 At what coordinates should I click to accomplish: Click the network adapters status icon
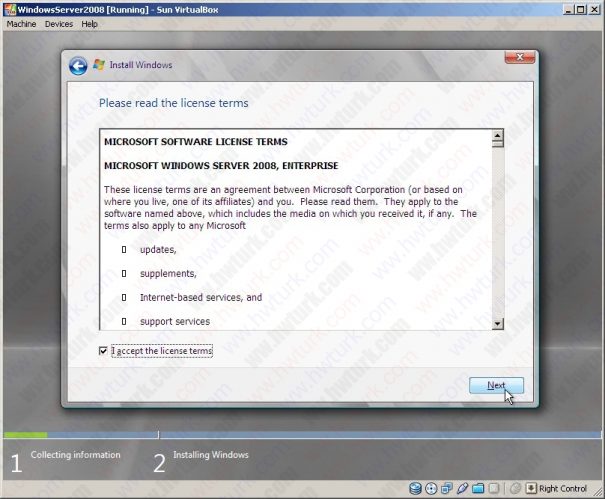(447, 489)
